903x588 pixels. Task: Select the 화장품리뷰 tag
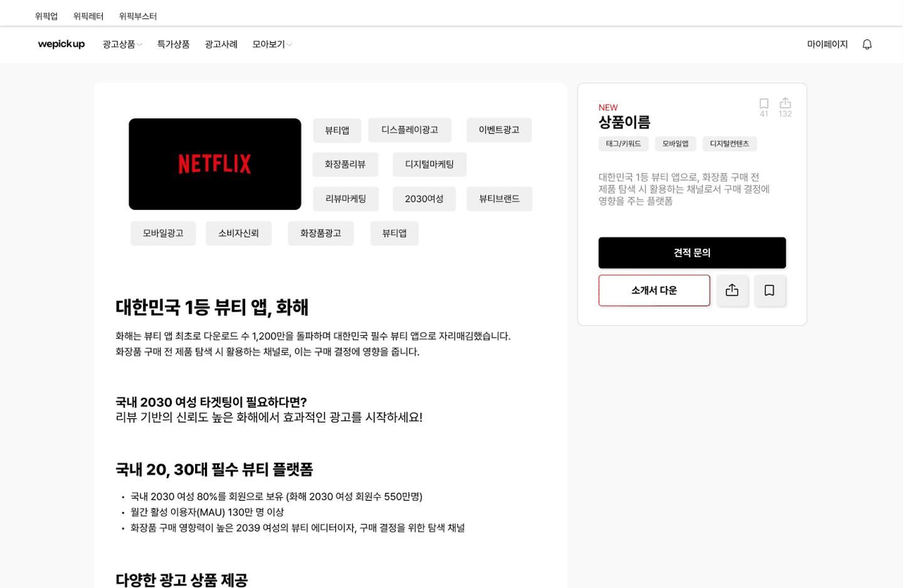click(346, 164)
